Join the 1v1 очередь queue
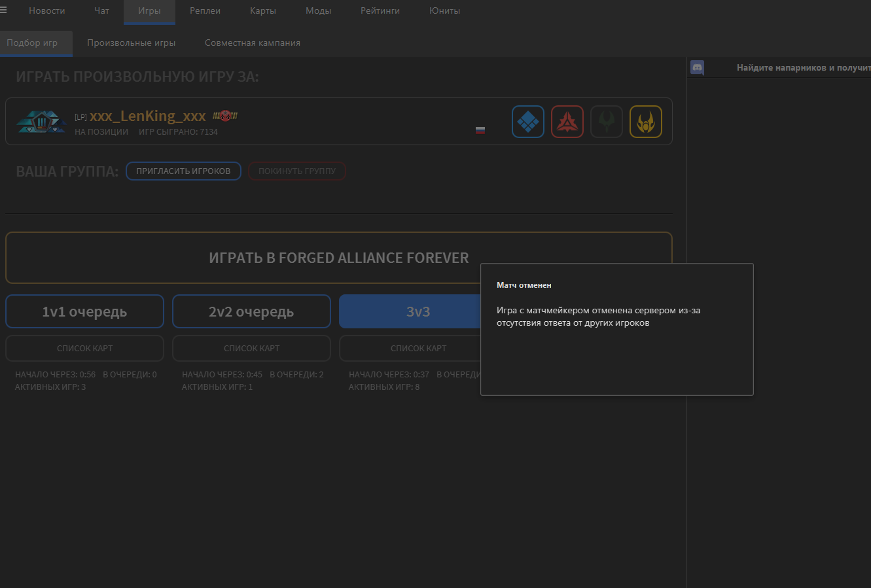This screenshot has width=871, height=588. [84, 311]
